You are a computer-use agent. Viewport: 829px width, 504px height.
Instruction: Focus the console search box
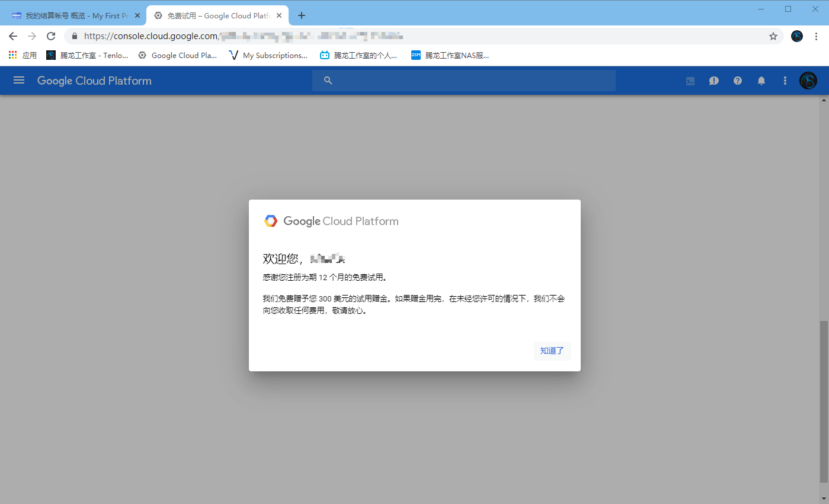pyautogui.click(x=464, y=81)
